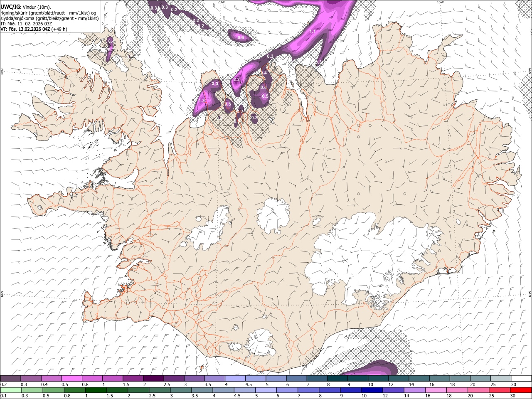Click top legend swatch between 0.5 and 0.8

(71, 378)
